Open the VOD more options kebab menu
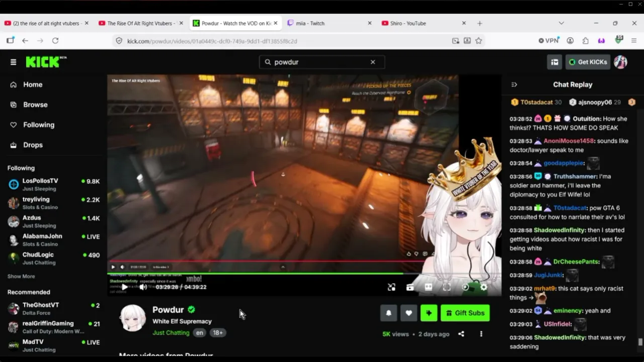Image resolution: width=644 pixels, height=362 pixels. [x=481, y=334]
